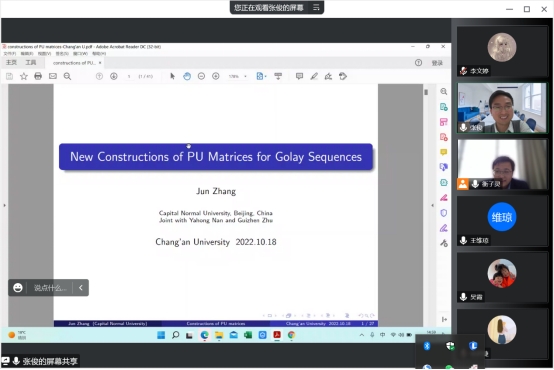Screen dimensions: 554x370
Task: Expand system tray hidden icons chevron
Action: pos(362,335)
